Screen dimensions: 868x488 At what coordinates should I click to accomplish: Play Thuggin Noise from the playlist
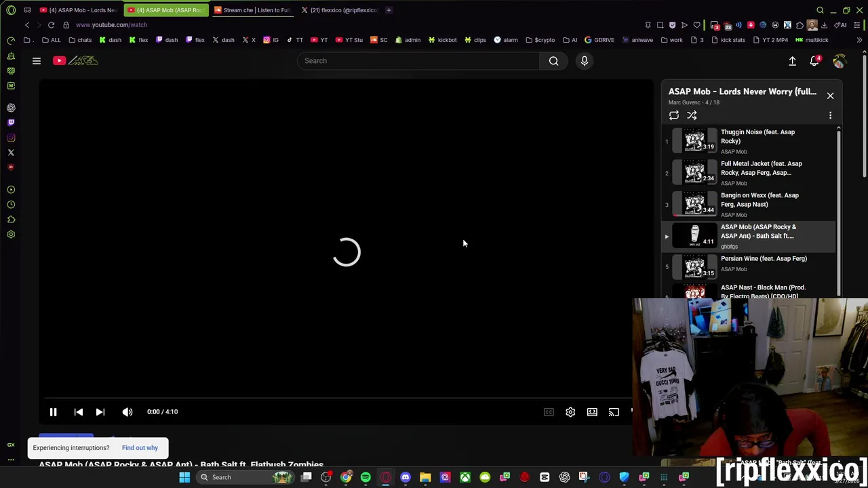pos(749,141)
